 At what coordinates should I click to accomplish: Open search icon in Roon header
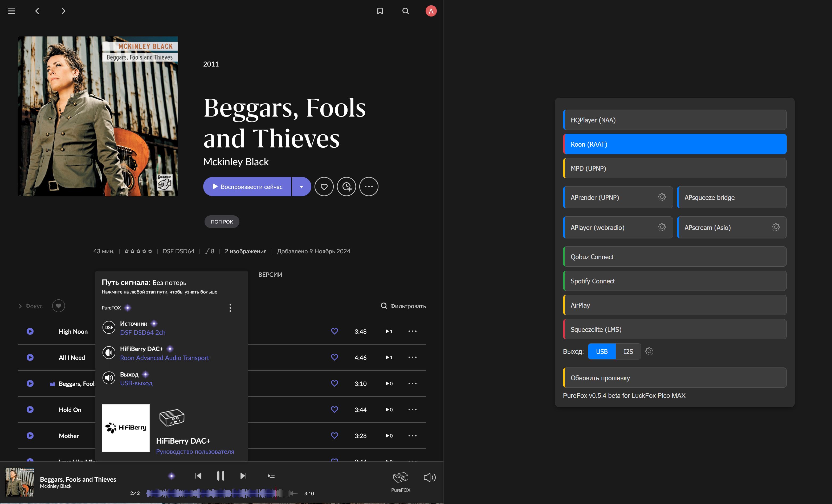click(406, 11)
